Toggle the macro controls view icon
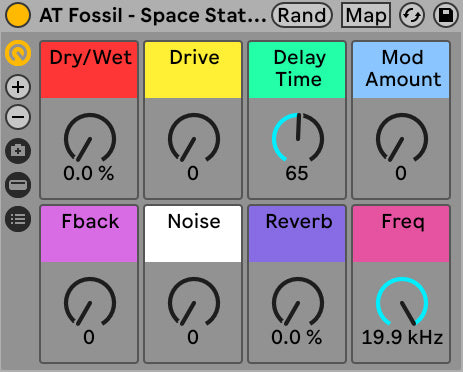463x372 pixels. [x=18, y=53]
